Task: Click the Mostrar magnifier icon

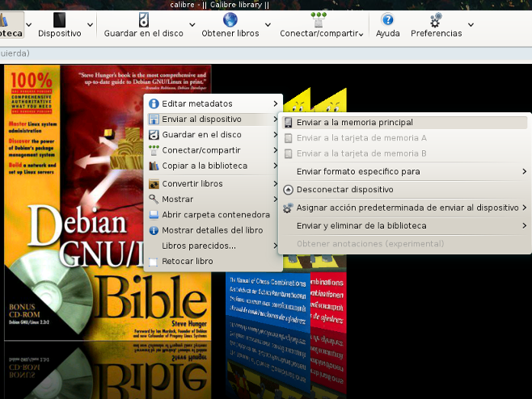Action: pos(154,199)
